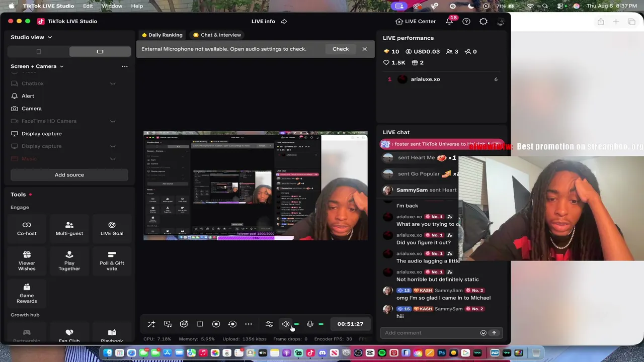The height and width of the screenshot is (362, 644).
Task: Open the Help menu
Action: (x=137, y=6)
